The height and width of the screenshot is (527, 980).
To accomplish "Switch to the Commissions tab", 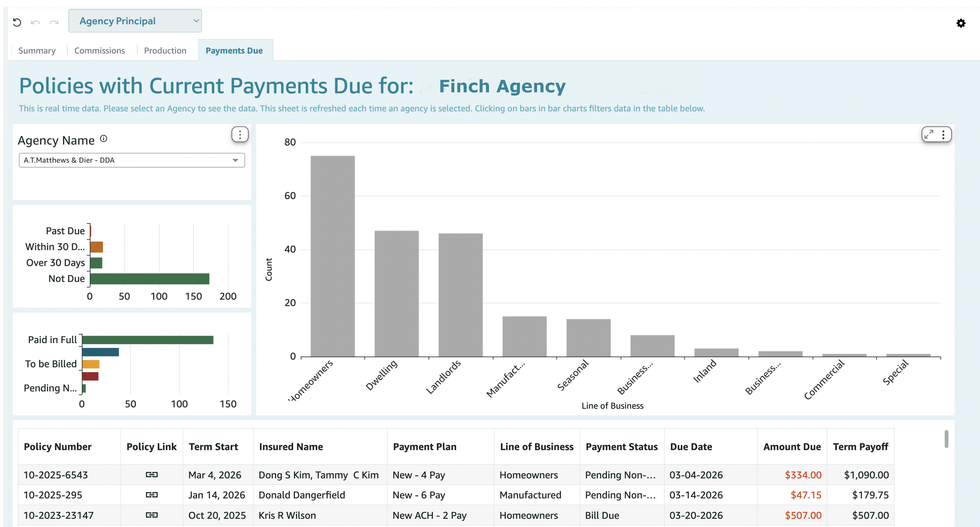I will point(99,51).
